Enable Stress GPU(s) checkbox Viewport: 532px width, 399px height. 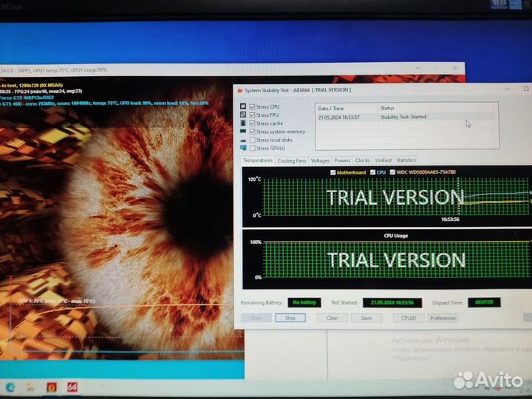click(253, 149)
